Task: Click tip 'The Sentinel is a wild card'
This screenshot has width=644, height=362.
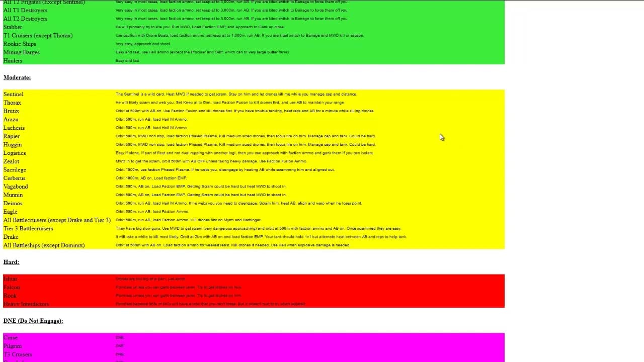Action: pyautogui.click(x=236, y=94)
